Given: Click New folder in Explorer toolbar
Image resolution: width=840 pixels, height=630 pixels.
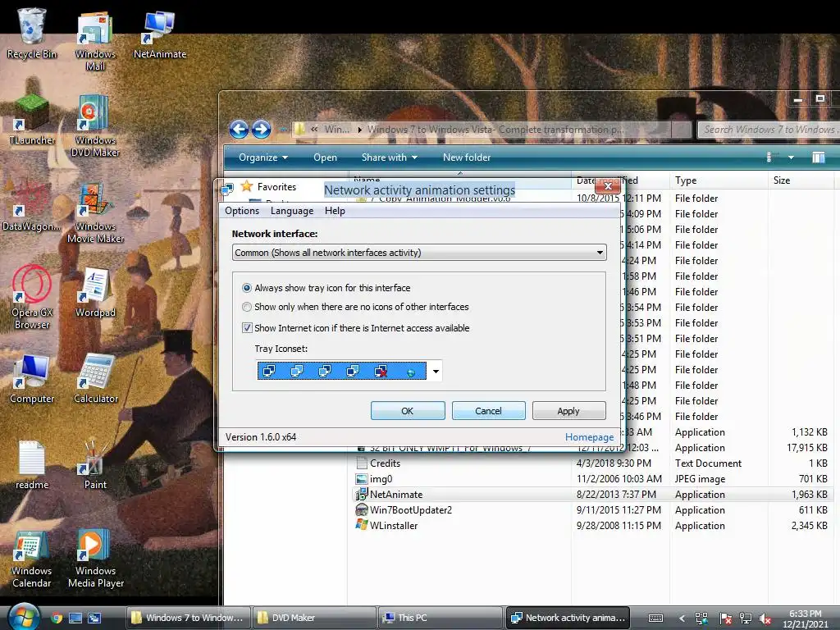Looking at the screenshot, I should point(467,157).
